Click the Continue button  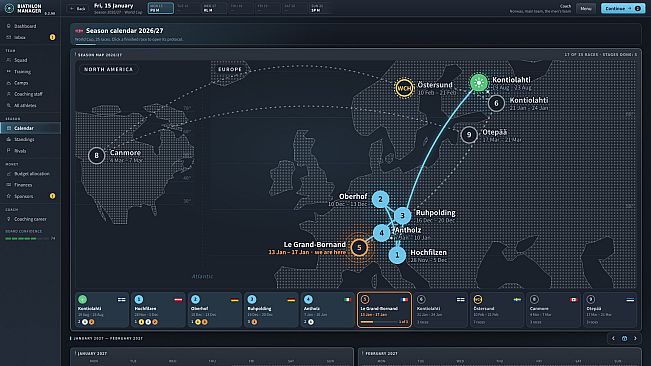coord(623,8)
